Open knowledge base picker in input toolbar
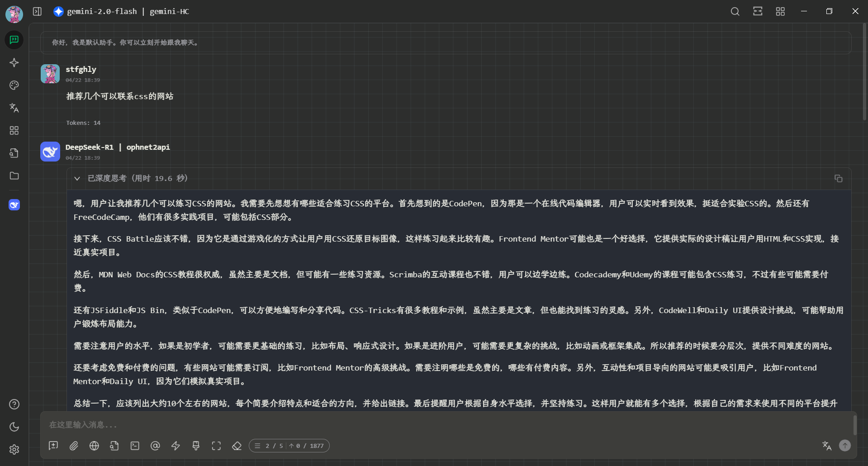The height and width of the screenshot is (466, 868). [114, 446]
